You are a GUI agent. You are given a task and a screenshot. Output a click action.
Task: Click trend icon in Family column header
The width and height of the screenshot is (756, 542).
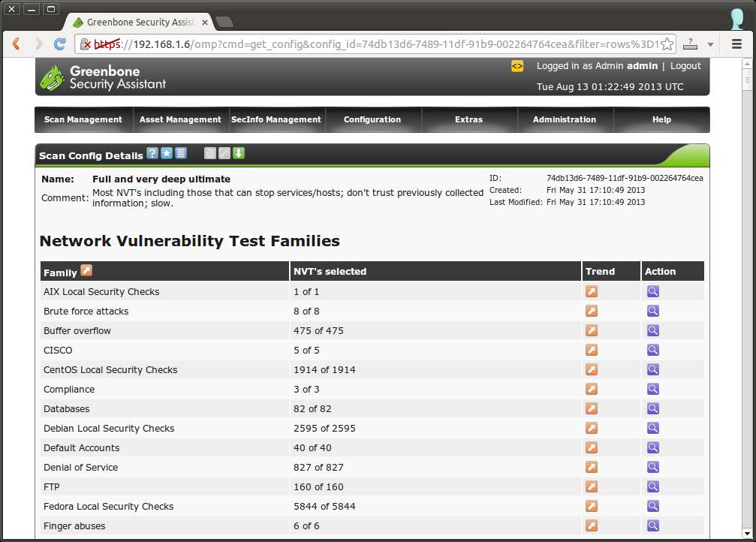point(86,270)
